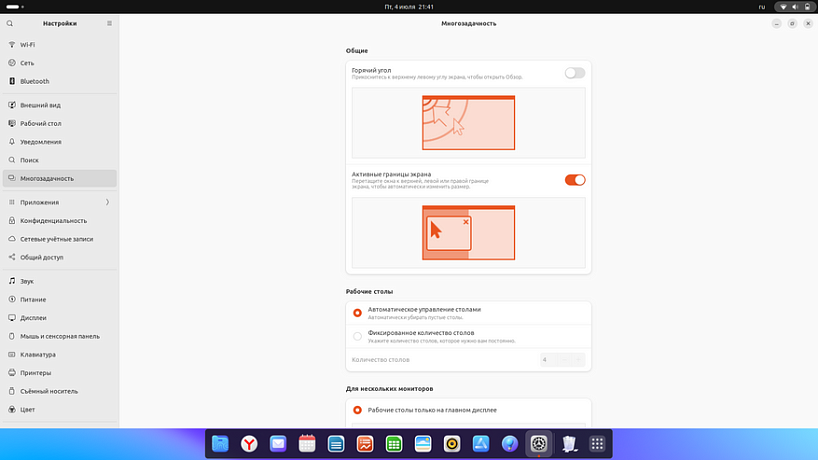Open the Дисплеи settings panel
818x460 pixels.
pyautogui.click(x=33, y=318)
